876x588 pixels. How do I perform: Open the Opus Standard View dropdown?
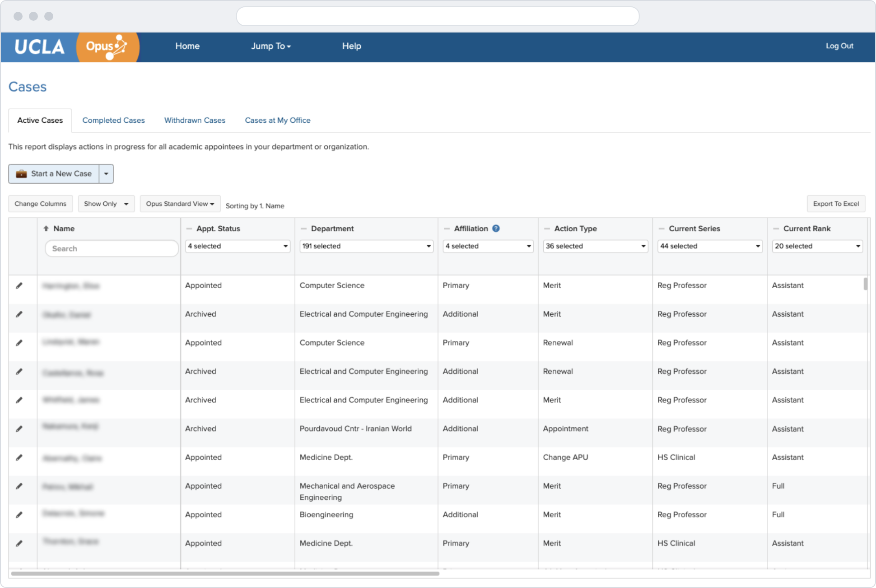click(180, 204)
